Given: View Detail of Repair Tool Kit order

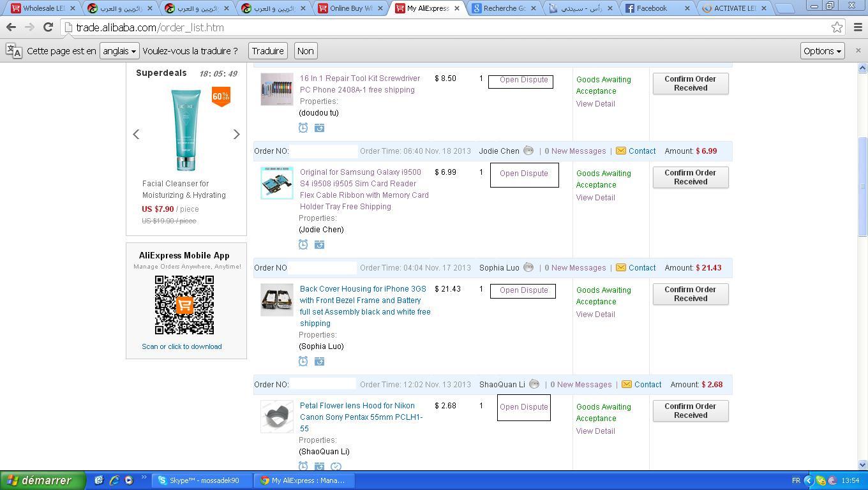Looking at the screenshot, I should click(595, 104).
